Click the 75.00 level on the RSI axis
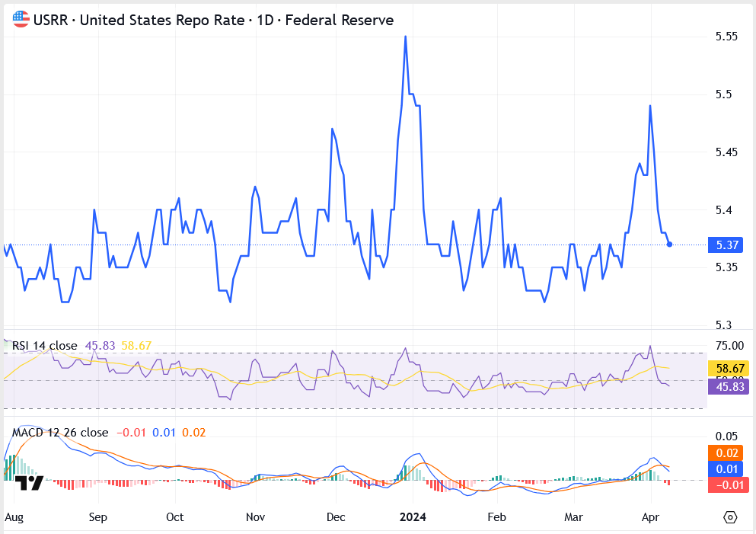This screenshot has width=756, height=534. [x=729, y=344]
